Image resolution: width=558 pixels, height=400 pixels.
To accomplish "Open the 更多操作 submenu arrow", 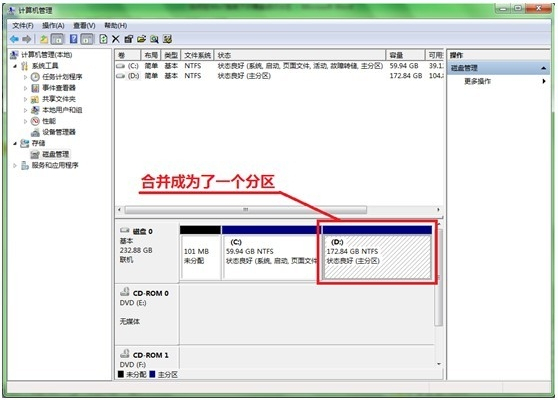I will (x=544, y=81).
